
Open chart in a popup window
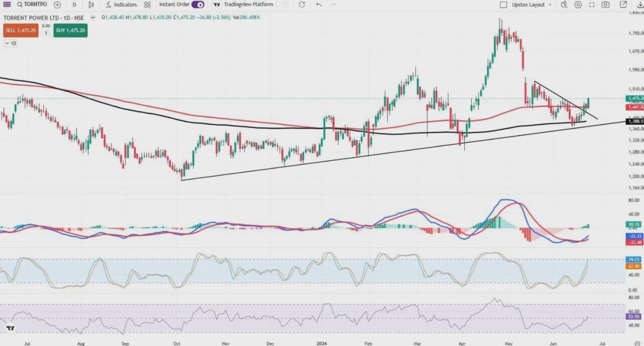[623, 5]
